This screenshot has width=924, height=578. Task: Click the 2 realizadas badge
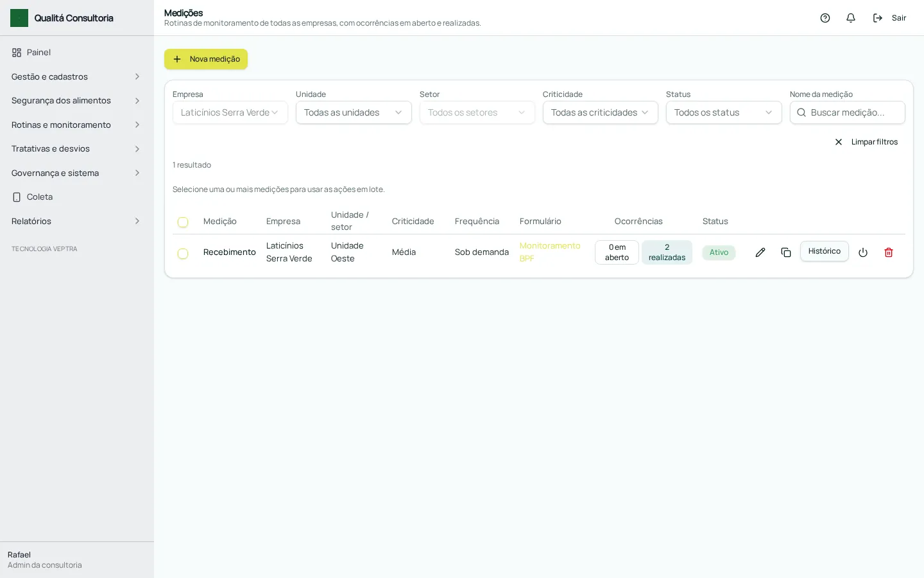[667, 252]
